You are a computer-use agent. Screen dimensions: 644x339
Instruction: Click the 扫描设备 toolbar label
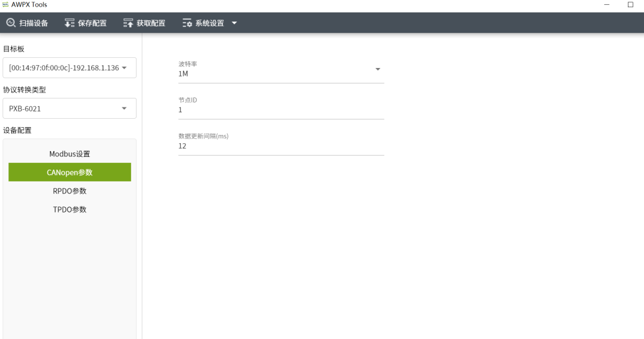[33, 23]
